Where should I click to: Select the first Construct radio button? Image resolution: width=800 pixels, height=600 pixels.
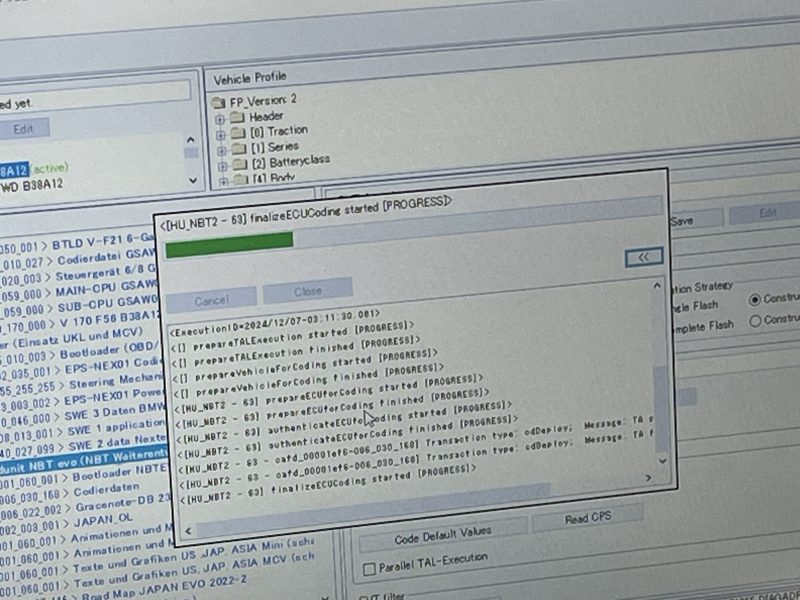tap(755, 299)
